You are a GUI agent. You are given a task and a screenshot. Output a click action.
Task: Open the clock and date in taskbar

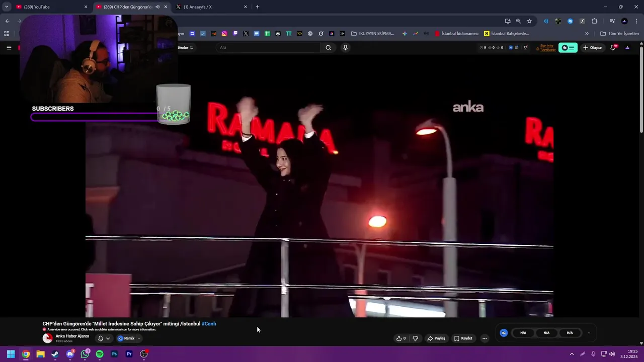coord(629,354)
